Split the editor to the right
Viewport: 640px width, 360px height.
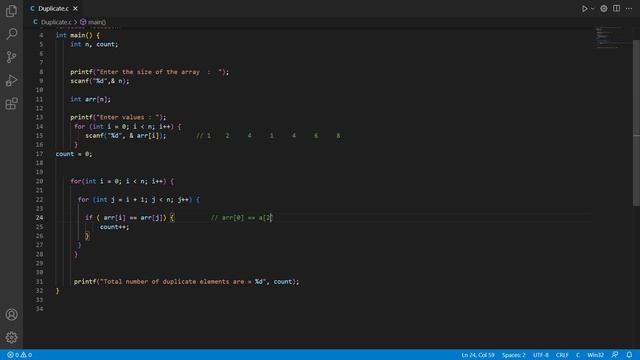pyautogui.click(x=616, y=9)
